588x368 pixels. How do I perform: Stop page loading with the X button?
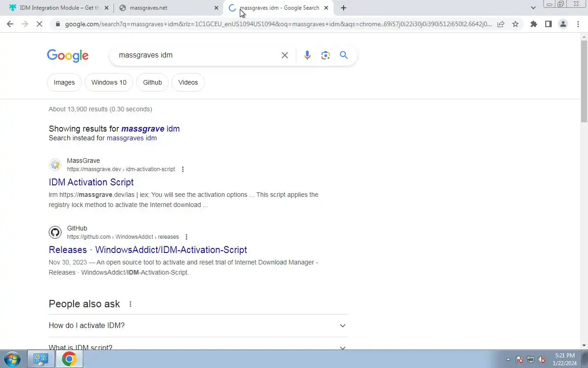40,24
